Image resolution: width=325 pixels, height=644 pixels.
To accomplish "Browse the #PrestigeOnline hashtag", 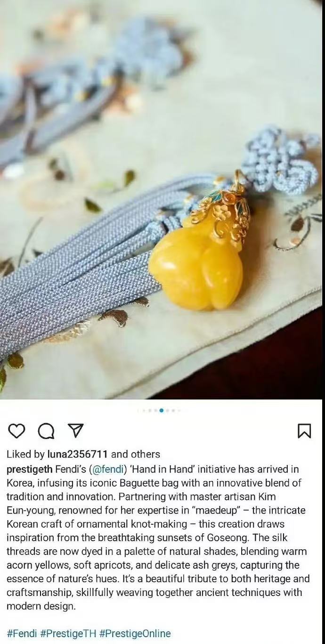I will pos(135,634).
